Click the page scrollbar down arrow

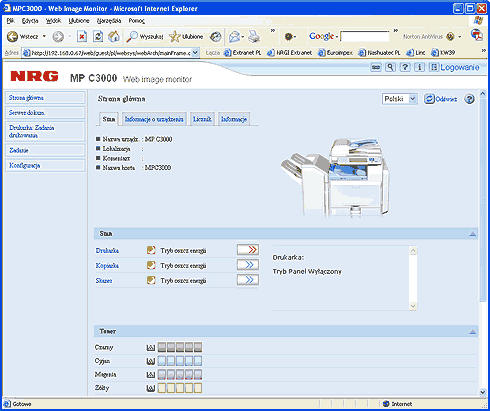pyautogui.click(x=483, y=392)
